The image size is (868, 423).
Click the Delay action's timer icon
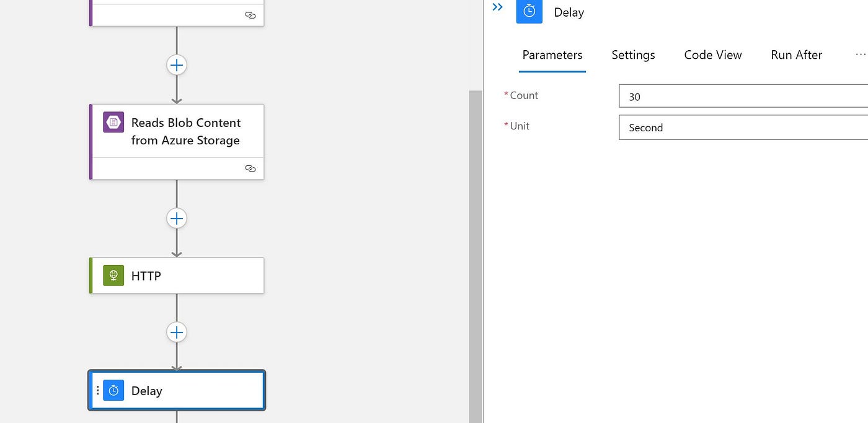coord(113,390)
